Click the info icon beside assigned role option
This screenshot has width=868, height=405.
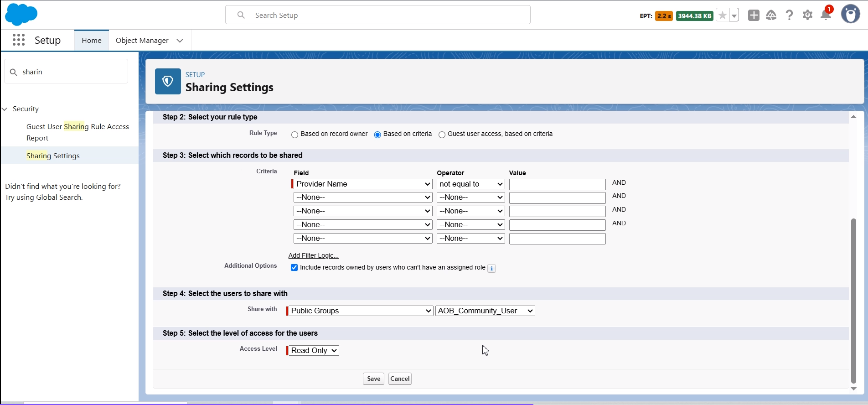pyautogui.click(x=491, y=269)
